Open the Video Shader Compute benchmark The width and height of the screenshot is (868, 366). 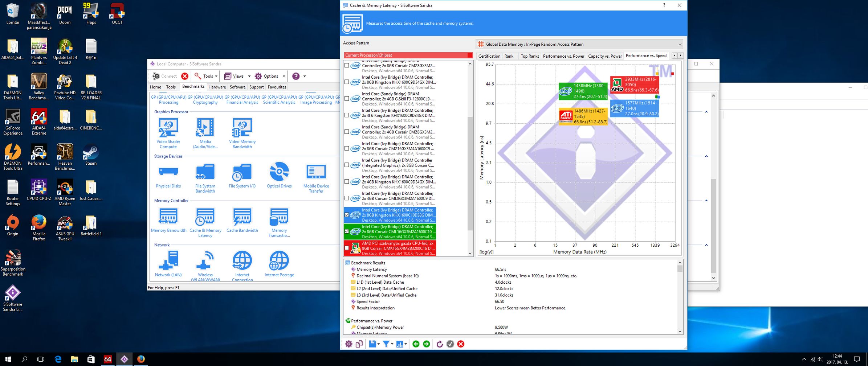pos(168,133)
